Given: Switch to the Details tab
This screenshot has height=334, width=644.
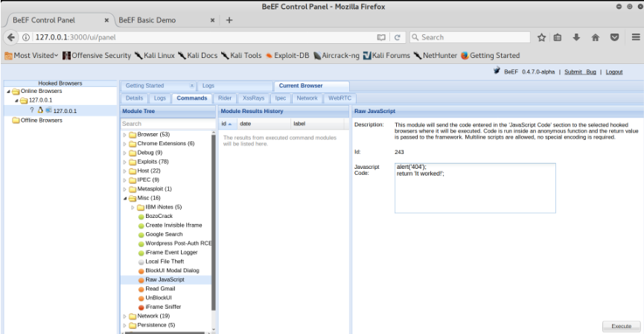Looking at the screenshot, I should [x=134, y=98].
